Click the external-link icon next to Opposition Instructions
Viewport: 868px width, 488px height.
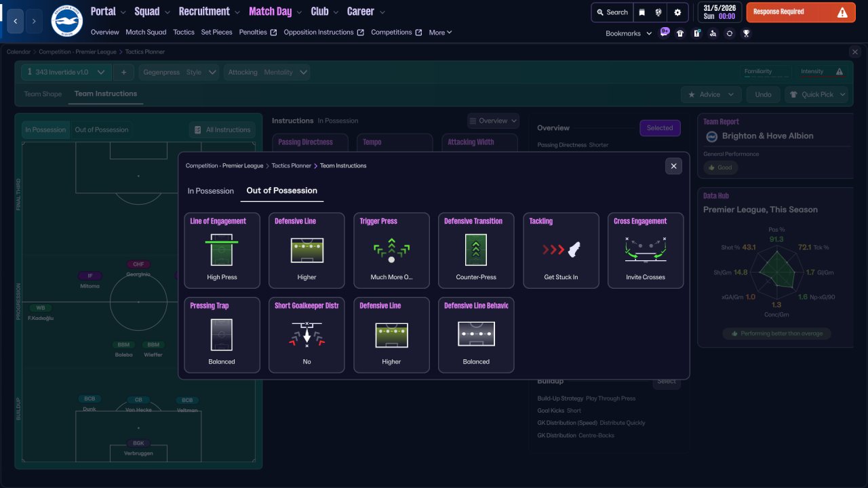[360, 33]
